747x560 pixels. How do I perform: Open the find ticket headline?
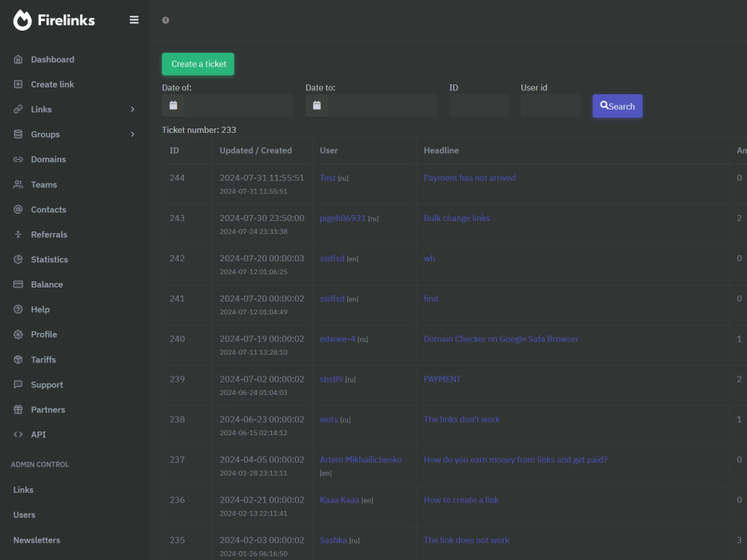[431, 299]
